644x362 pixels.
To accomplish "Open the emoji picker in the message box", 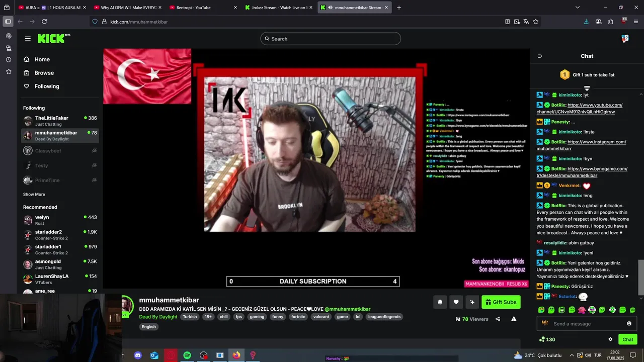I will click(629, 324).
